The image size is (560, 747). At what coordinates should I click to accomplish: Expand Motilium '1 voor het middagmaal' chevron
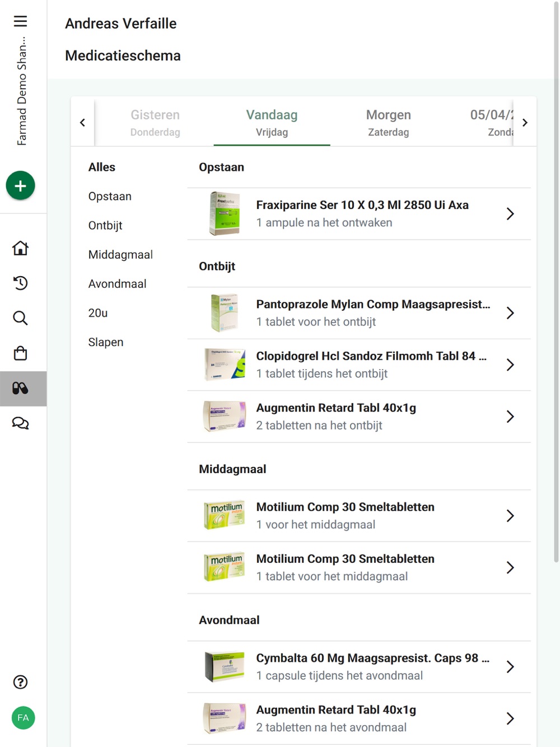(510, 516)
